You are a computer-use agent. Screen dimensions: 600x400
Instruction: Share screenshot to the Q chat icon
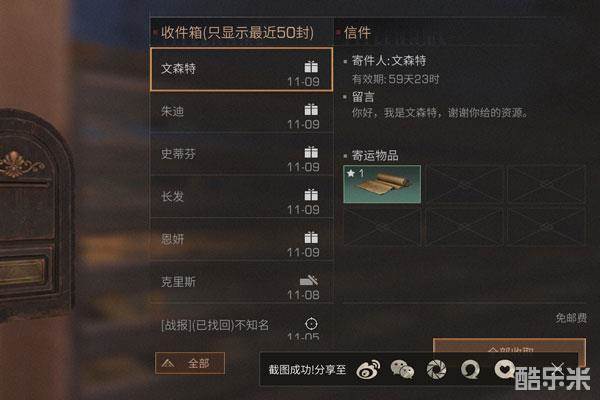470,370
